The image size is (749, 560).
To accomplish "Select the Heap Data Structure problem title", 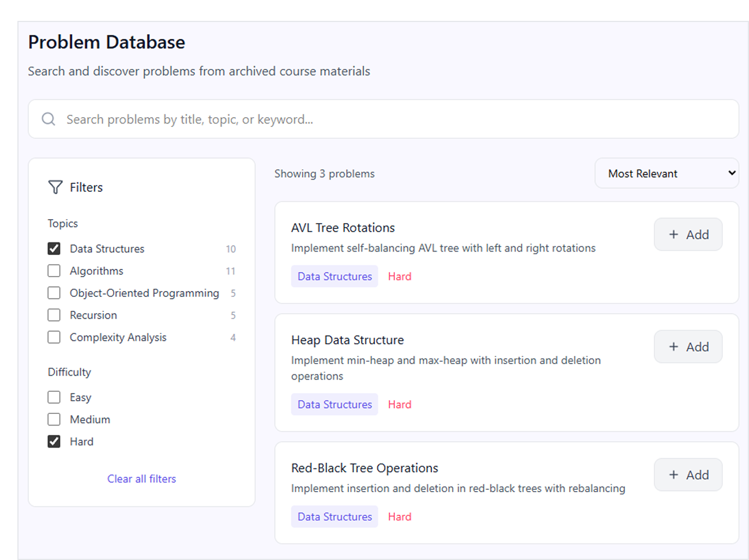I will click(347, 340).
